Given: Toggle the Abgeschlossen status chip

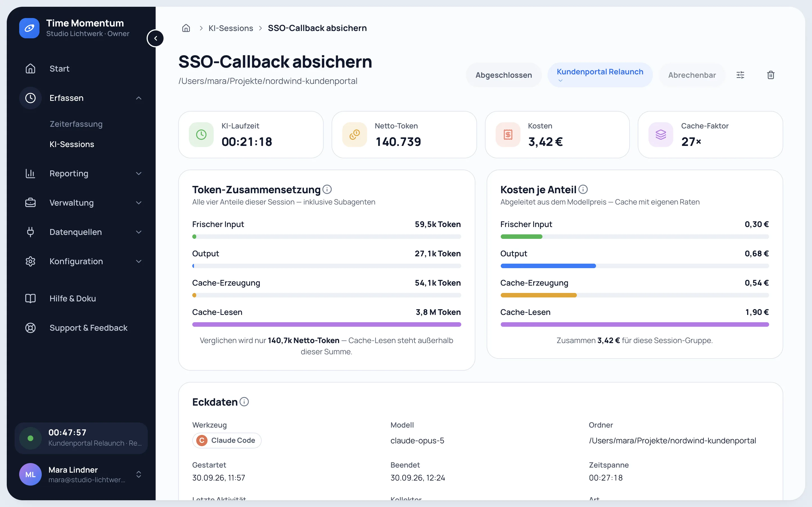Looking at the screenshot, I should pos(503,75).
